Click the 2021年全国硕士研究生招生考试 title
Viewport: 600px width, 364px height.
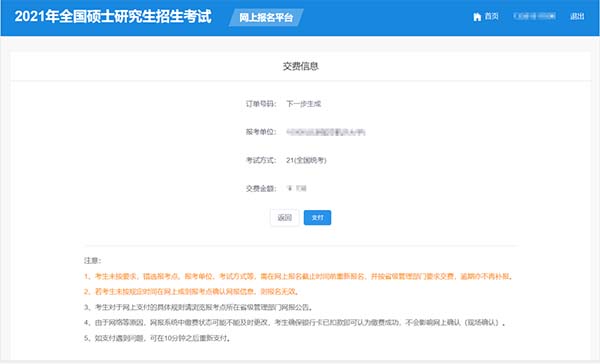(113, 17)
